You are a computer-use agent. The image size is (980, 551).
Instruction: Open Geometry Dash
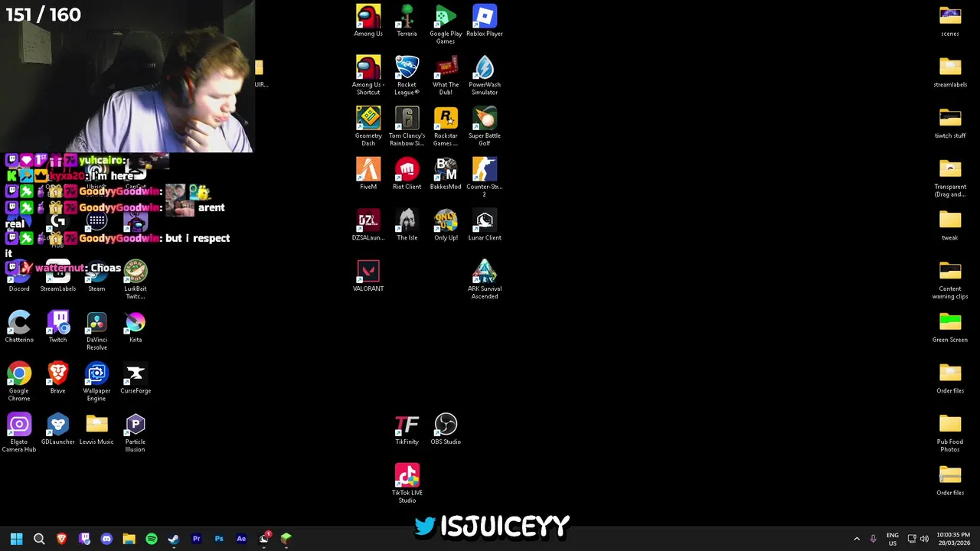(368, 127)
